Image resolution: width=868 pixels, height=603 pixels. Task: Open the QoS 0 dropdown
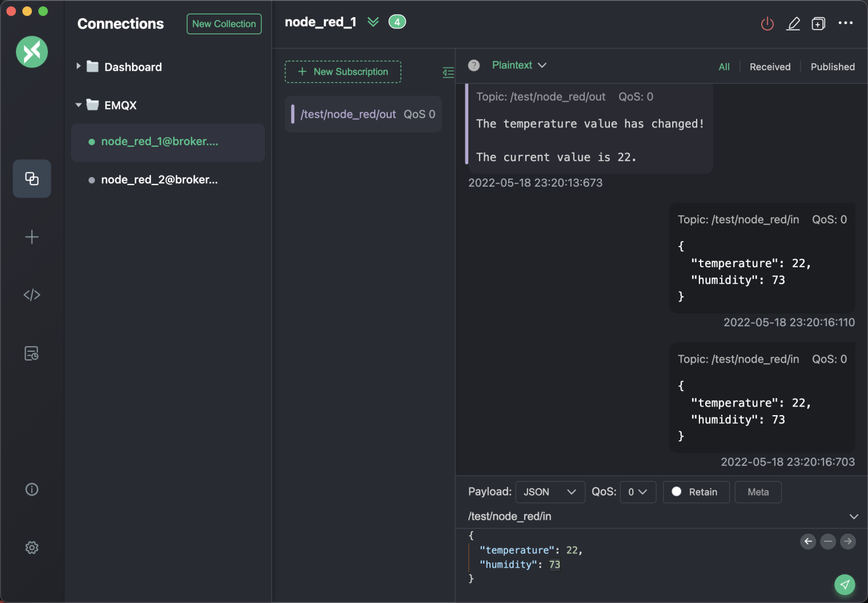638,492
